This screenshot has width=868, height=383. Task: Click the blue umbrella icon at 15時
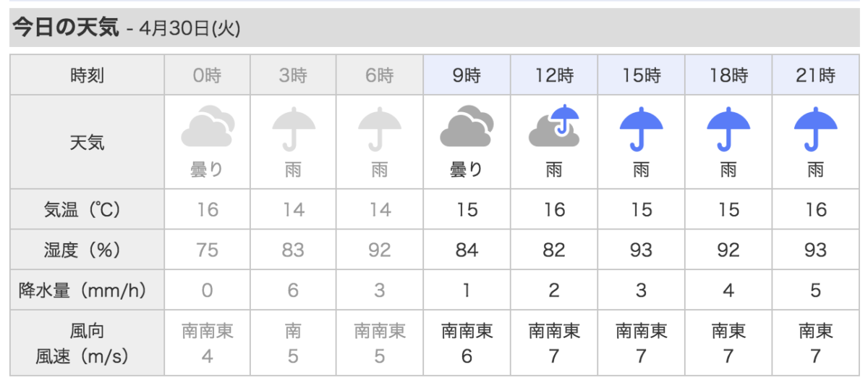click(642, 128)
